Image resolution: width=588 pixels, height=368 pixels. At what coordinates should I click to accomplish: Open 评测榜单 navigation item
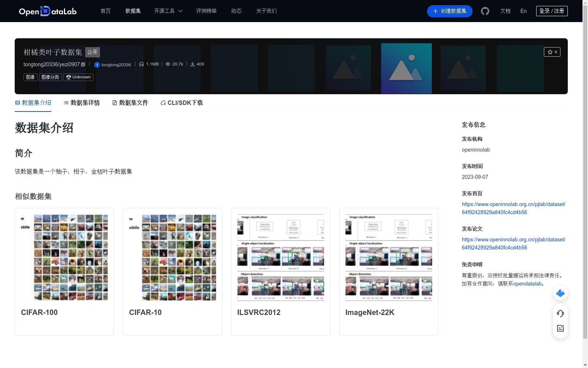(x=206, y=11)
